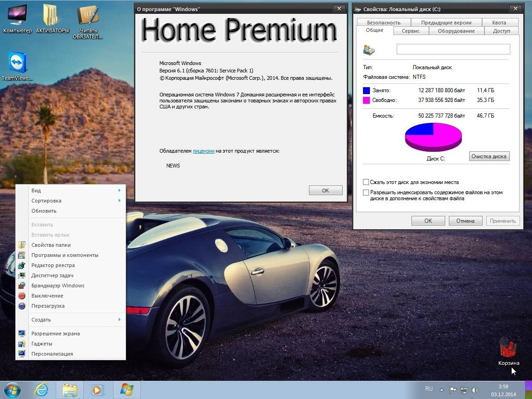
Task: Click the taskbar clock and date
Action: pos(503,390)
